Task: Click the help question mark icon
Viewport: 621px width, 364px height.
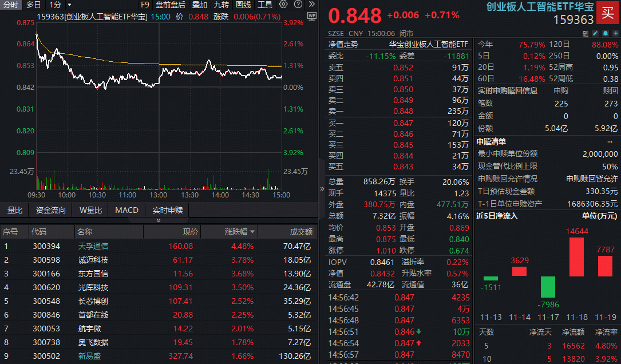Action: pos(298,5)
